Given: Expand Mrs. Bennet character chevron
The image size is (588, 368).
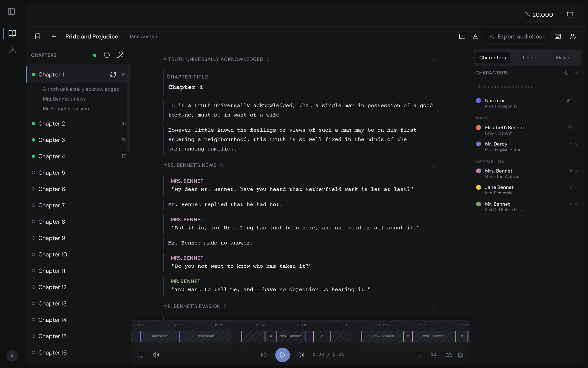Looking at the screenshot, I should tap(577, 170).
